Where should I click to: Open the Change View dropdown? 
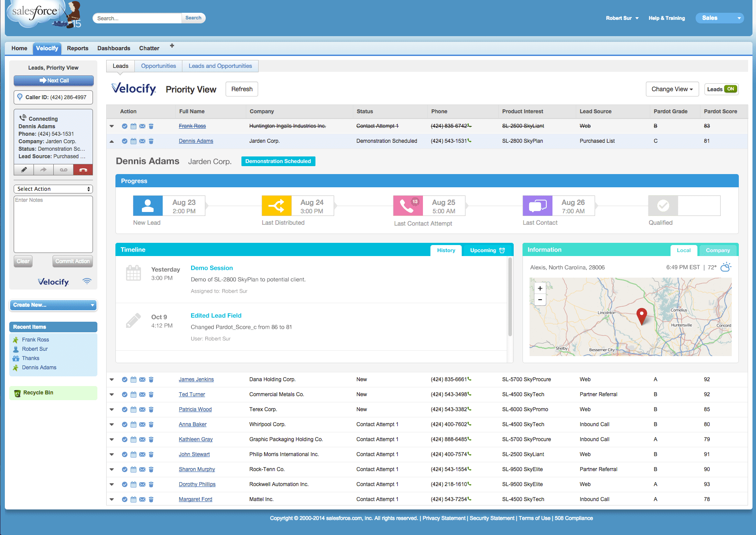tap(672, 89)
